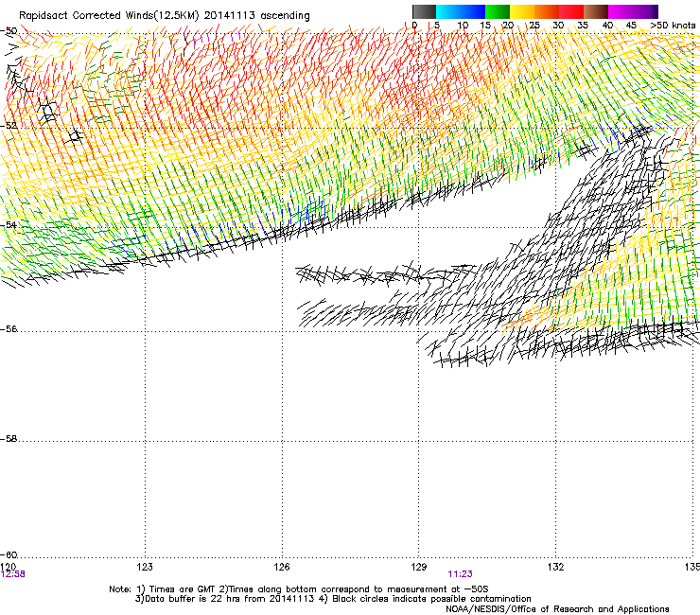Click longitude axis label '132'

[555, 567]
